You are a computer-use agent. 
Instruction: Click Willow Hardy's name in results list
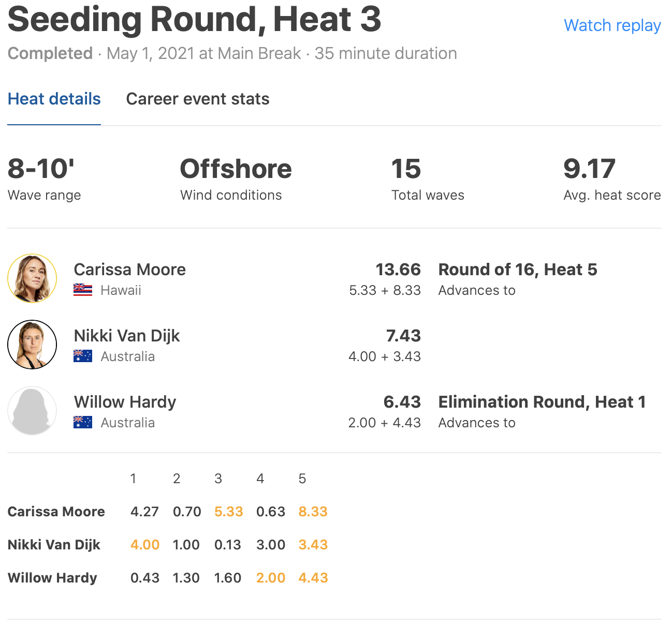(125, 402)
